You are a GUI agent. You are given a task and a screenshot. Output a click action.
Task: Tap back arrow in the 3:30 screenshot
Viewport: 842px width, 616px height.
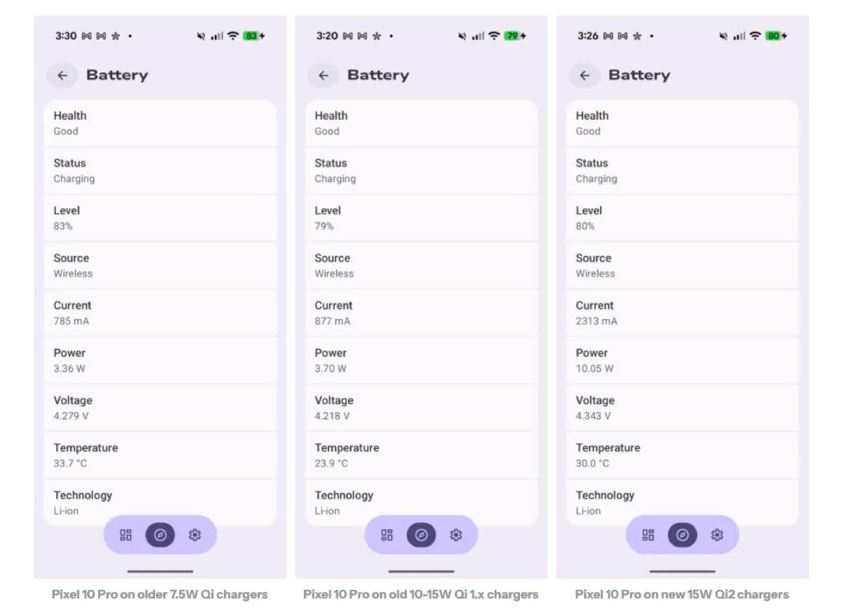pyautogui.click(x=62, y=76)
